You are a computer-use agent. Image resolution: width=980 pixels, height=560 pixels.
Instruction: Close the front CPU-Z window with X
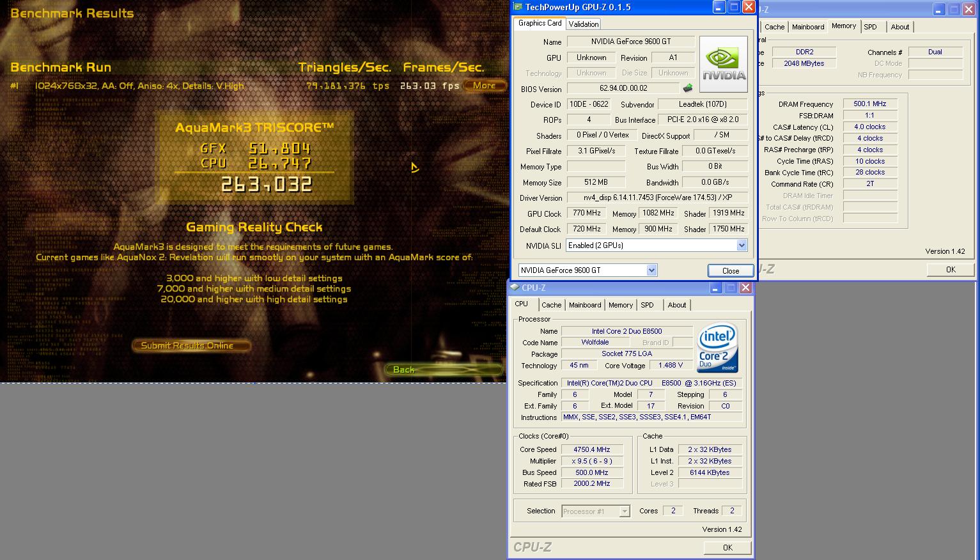(x=745, y=288)
